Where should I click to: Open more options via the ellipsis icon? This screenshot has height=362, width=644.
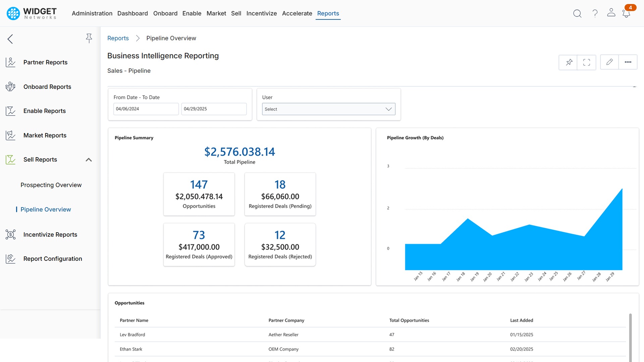628,62
